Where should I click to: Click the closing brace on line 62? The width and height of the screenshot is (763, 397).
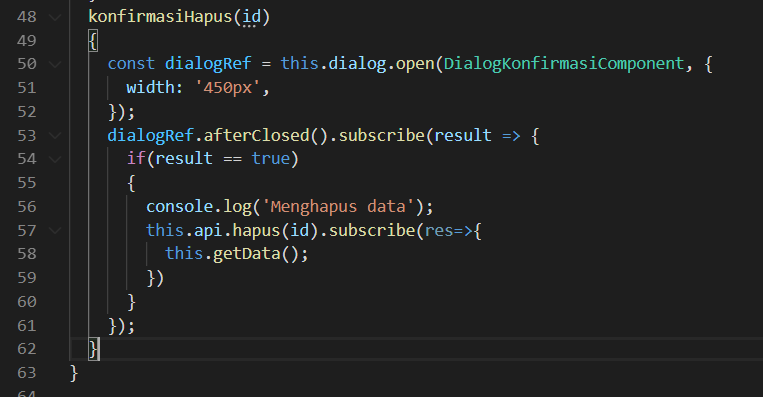point(93,349)
